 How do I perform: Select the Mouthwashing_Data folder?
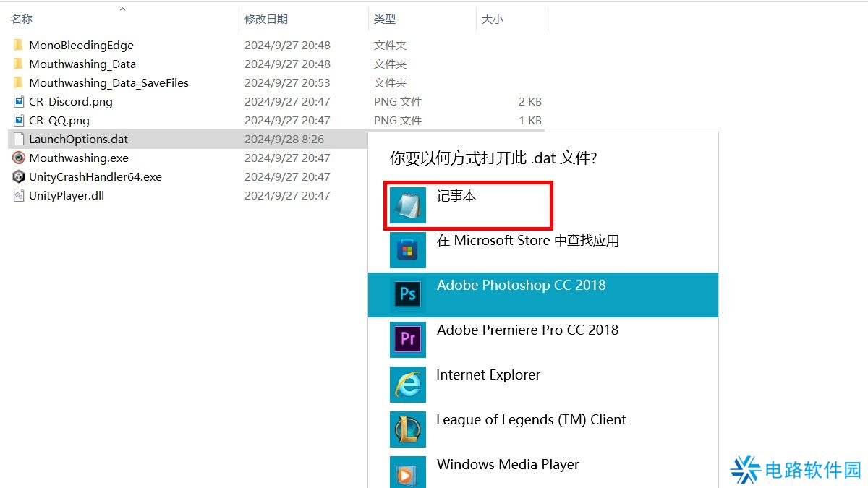click(82, 64)
